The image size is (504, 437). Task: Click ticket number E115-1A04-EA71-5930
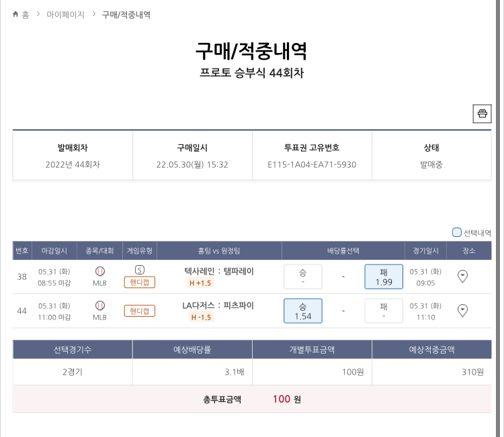point(312,164)
